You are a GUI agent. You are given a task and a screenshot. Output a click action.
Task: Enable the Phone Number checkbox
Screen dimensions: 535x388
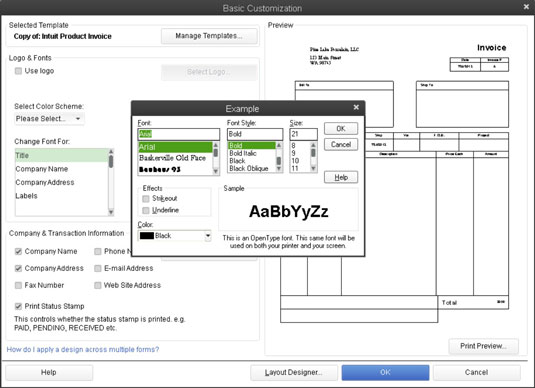[98, 252]
